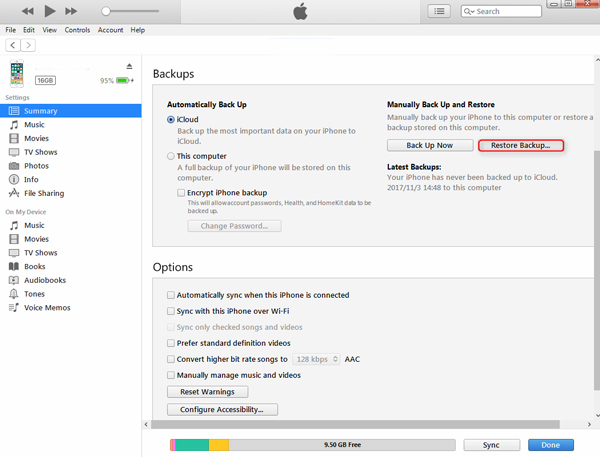This screenshot has height=457, width=600.
Task: Click the vertical scrollbar thumb
Action: point(597,271)
